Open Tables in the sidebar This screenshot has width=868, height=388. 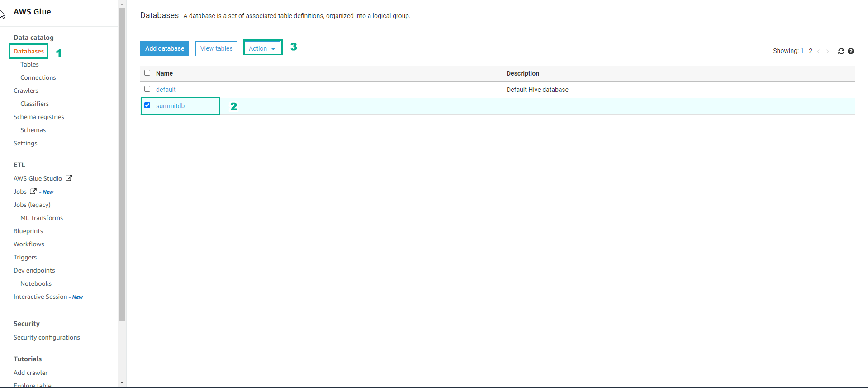click(29, 64)
